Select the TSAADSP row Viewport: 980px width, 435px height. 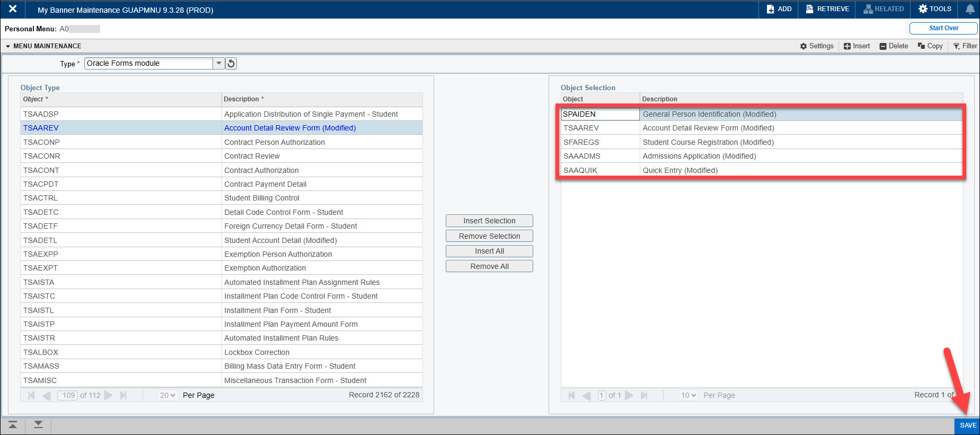click(222, 114)
